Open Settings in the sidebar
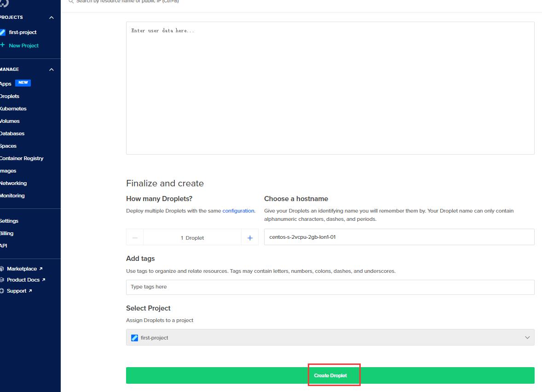This screenshot has width=542, height=392. click(9, 221)
